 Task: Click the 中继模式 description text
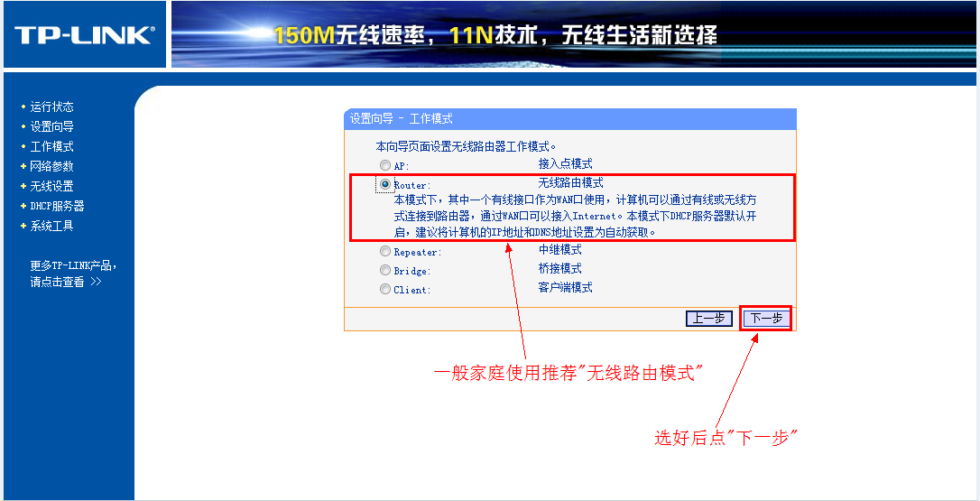(x=560, y=249)
